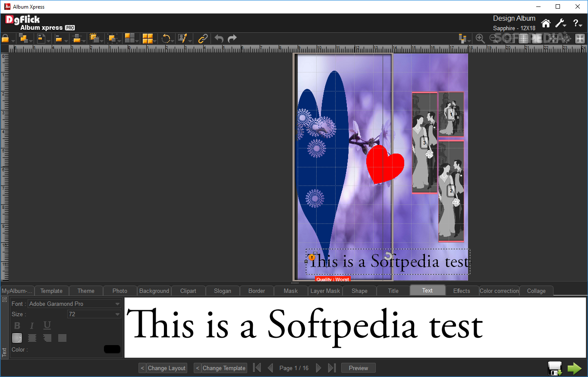Viewport: 588px width, 377px height.
Task: Expand the photo edit brush dropdown arrow
Action: point(190,41)
